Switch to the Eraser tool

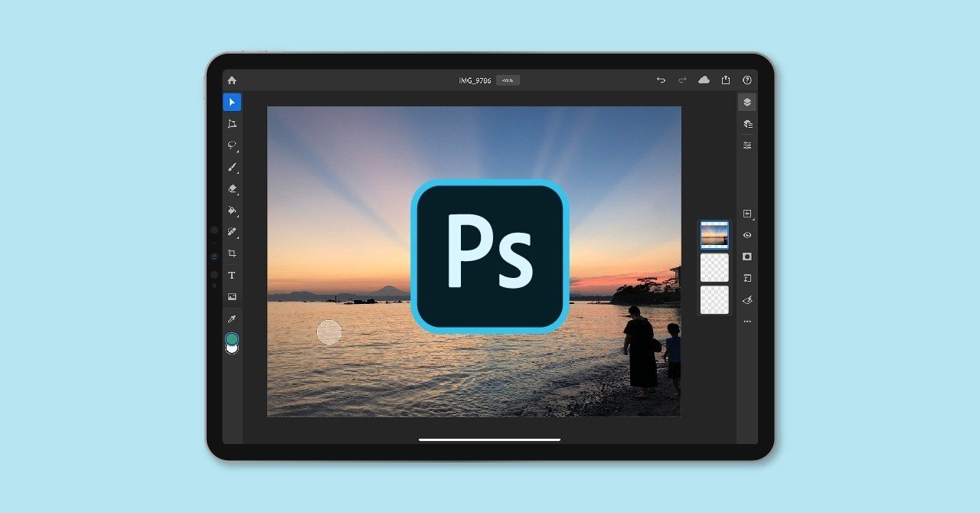click(231, 188)
